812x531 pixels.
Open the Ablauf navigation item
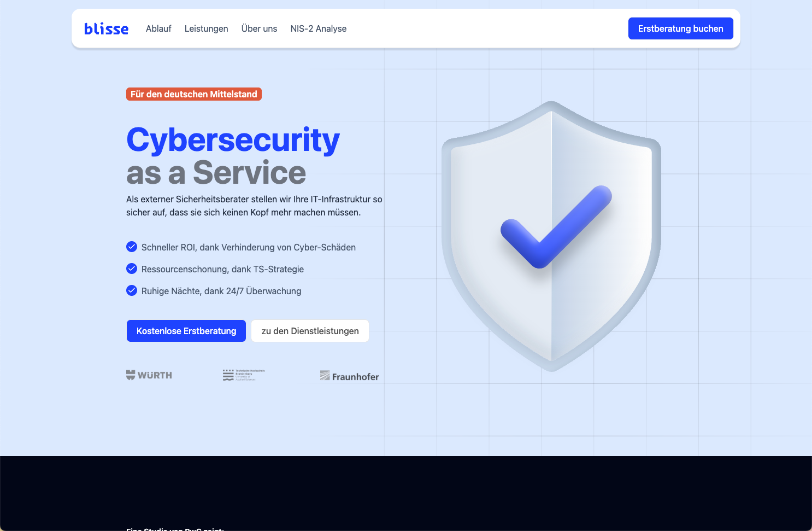[x=158, y=29]
